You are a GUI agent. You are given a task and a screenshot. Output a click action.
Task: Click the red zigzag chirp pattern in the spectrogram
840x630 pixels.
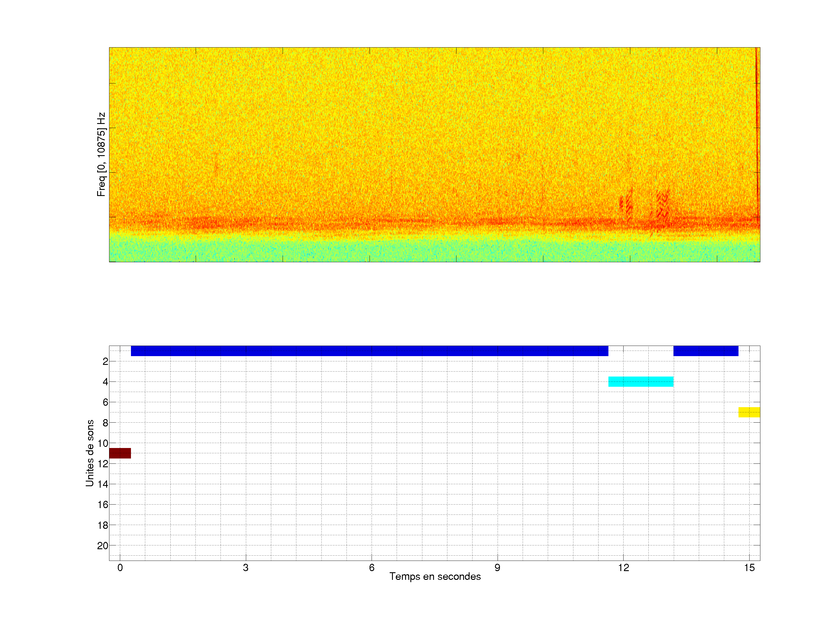click(662, 205)
